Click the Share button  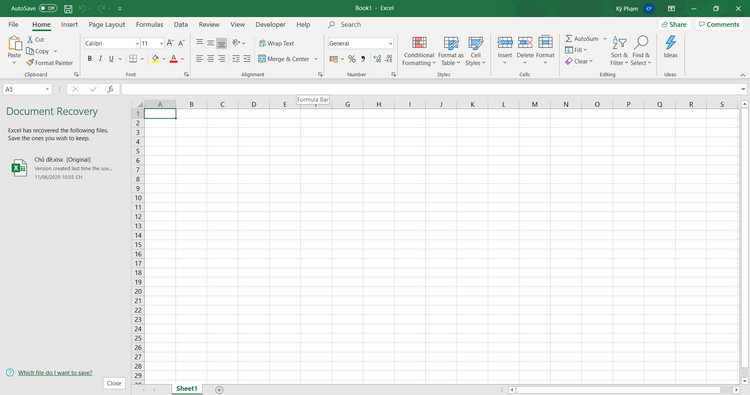(x=674, y=24)
